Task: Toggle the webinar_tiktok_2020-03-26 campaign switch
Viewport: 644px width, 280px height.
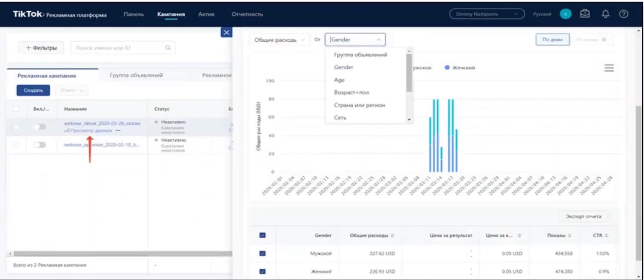Action: (x=40, y=127)
